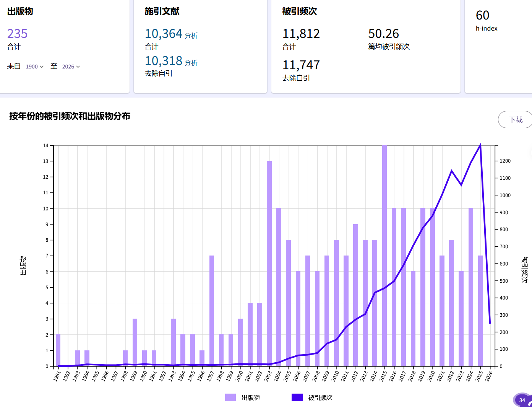Open the 10,364 citing articles count
Screen dimensions: 532x407
(164, 34)
